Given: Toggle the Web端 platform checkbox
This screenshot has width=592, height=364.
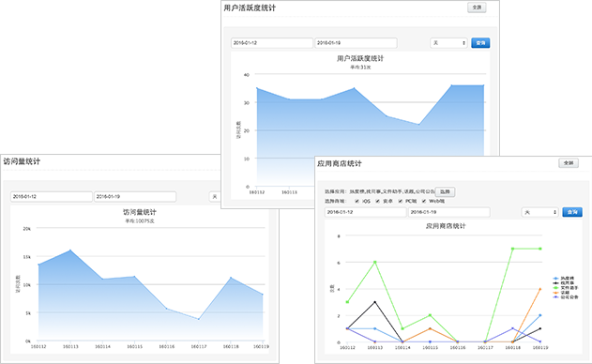Looking at the screenshot, I should 424,202.
